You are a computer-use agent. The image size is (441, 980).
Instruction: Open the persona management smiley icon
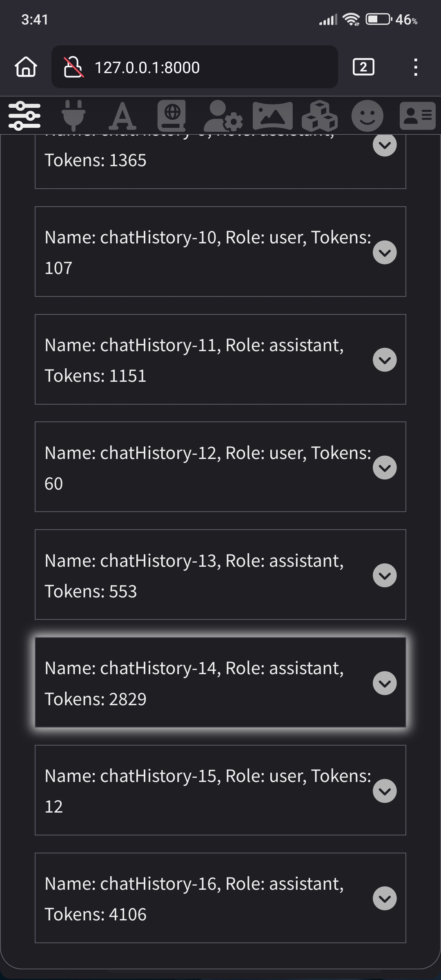tap(367, 116)
